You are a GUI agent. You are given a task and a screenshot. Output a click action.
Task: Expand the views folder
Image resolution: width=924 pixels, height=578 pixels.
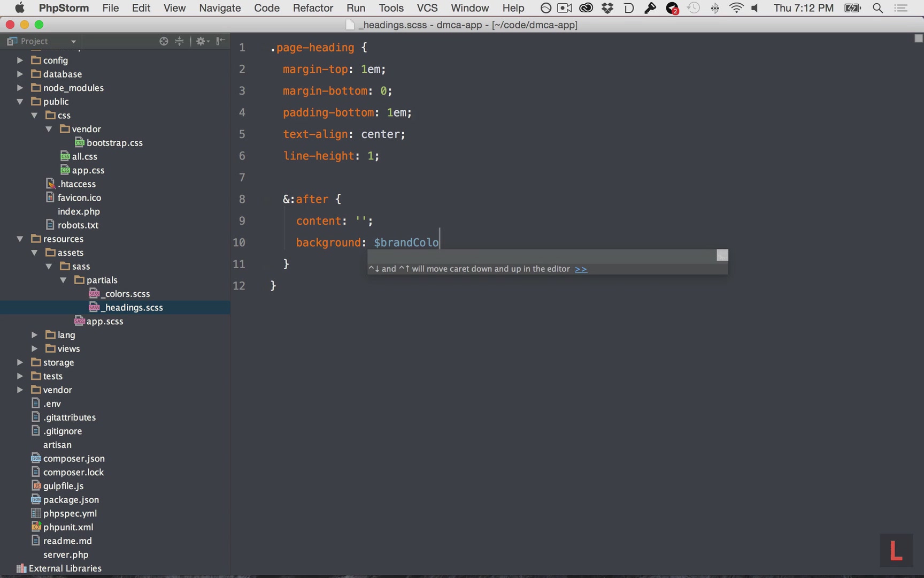pos(34,348)
